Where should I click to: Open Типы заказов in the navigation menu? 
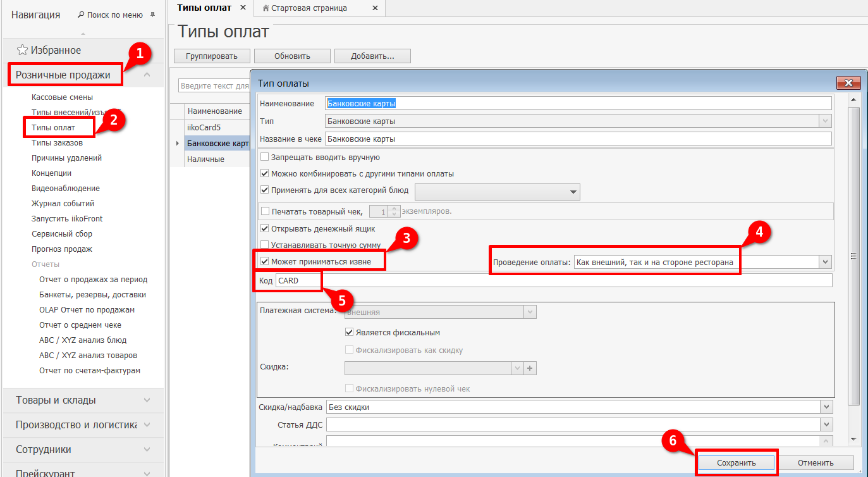coord(57,143)
